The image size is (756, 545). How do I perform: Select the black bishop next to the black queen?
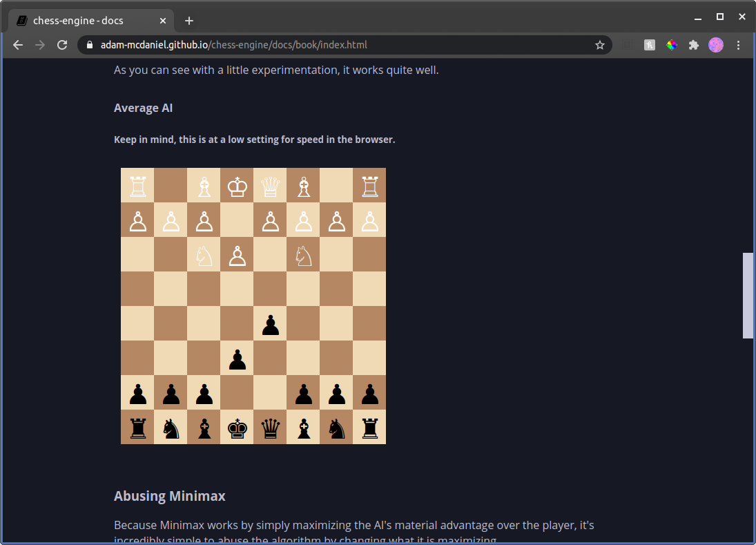[x=304, y=428]
